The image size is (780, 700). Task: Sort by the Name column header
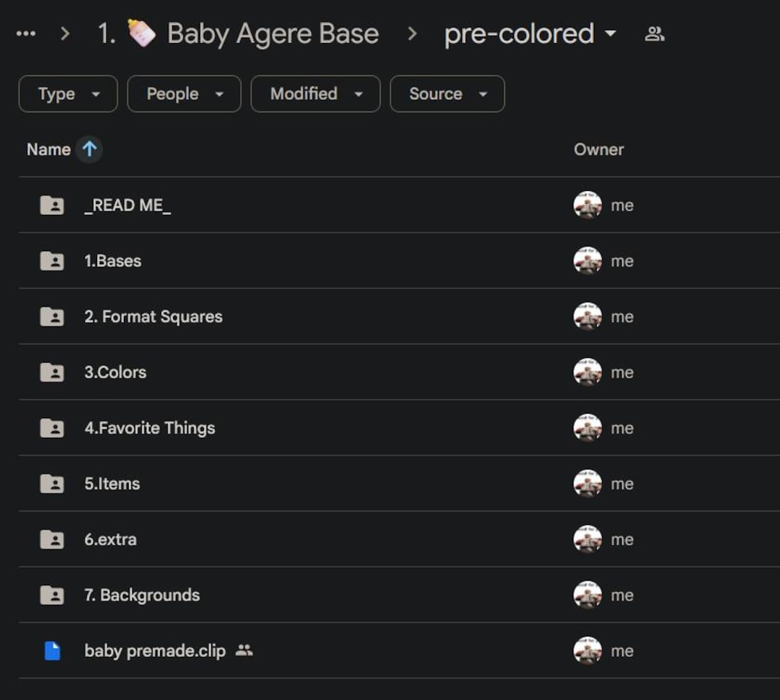[49, 149]
